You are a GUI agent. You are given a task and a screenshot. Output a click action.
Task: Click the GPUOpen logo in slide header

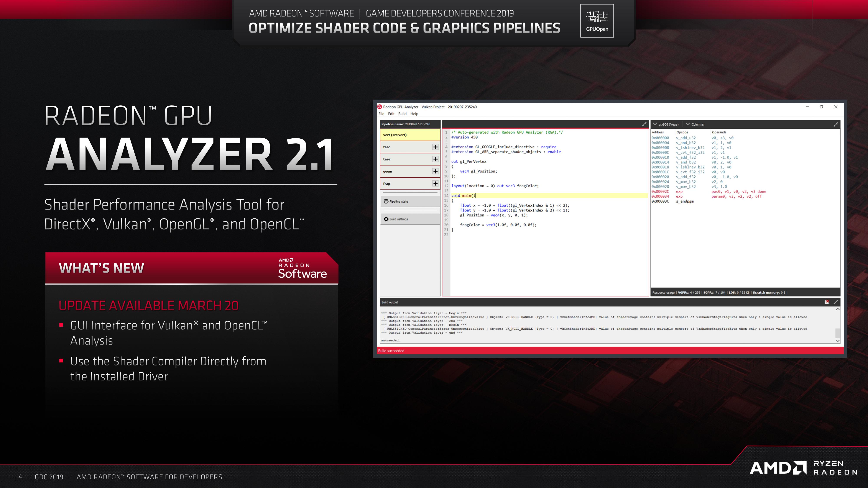(x=597, y=21)
